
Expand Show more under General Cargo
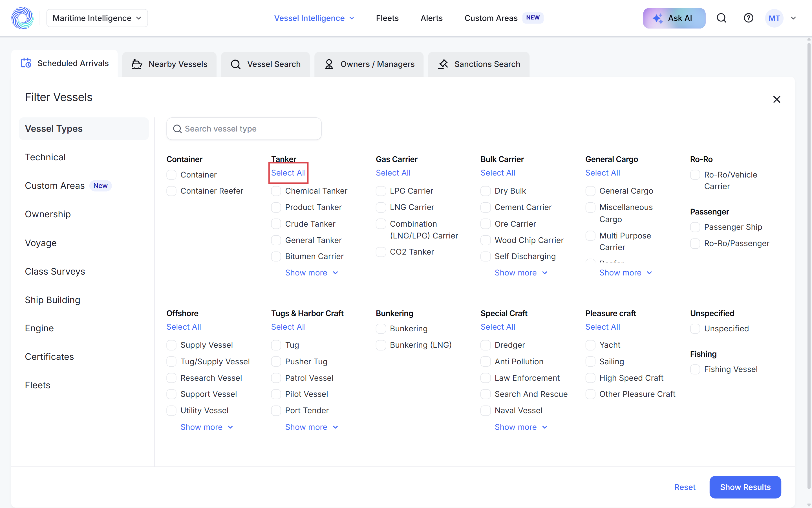pos(625,273)
